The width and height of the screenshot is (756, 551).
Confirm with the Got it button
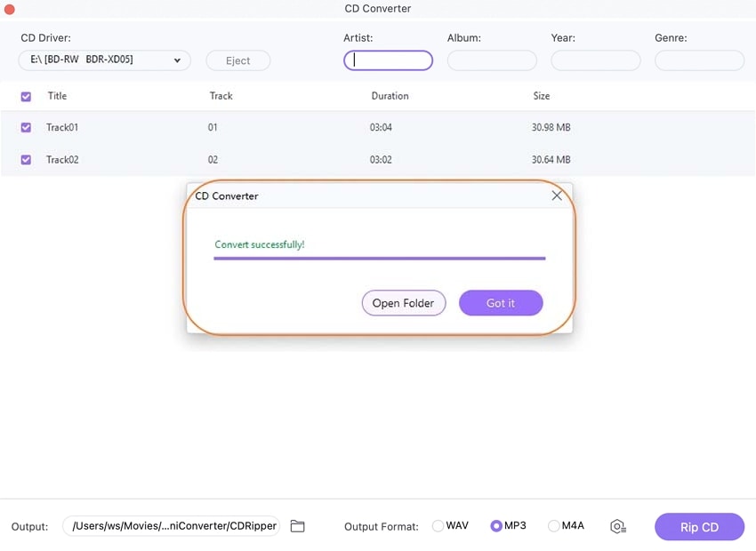pyautogui.click(x=501, y=303)
